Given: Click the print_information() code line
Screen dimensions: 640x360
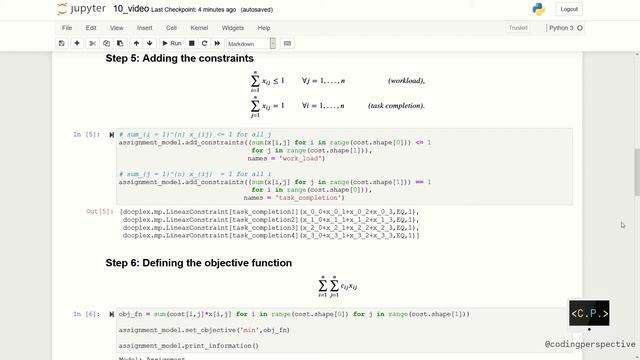Looking at the screenshot, I should 189,346.
